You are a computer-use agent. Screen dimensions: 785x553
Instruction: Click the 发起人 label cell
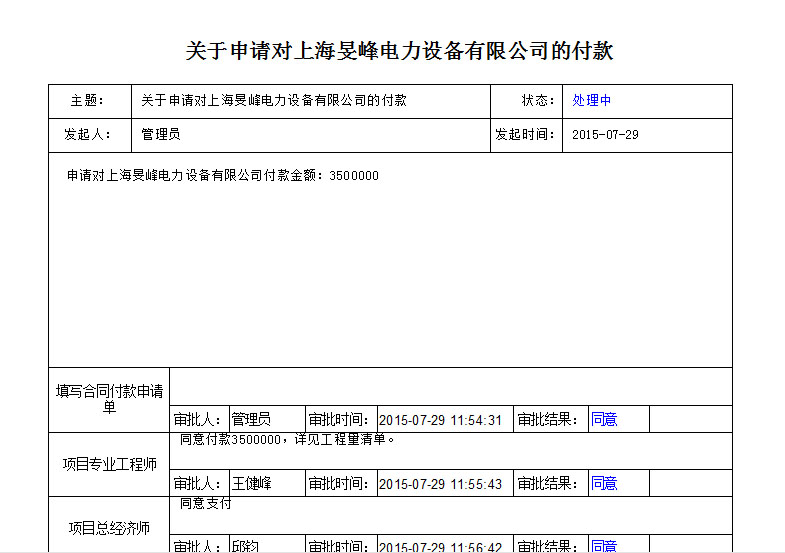88,135
